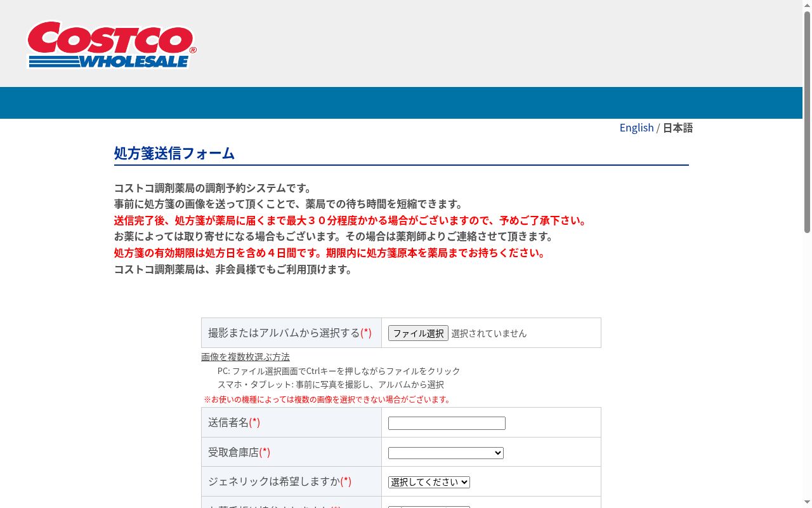Click the 送信者名 text field
This screenshot has width=812, height=508.
[447, 423]
